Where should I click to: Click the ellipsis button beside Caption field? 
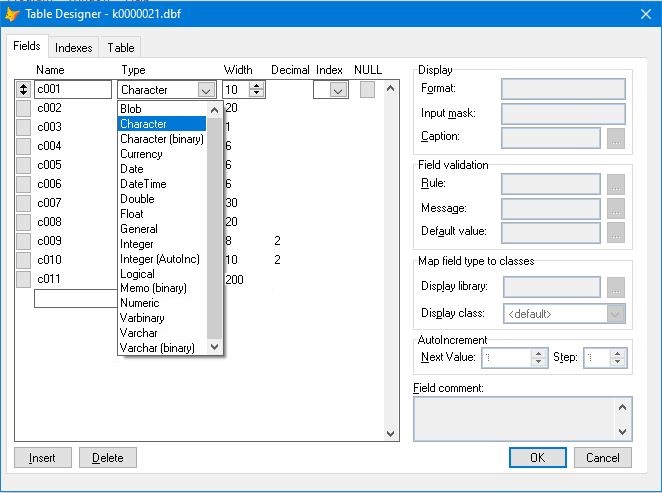pyautogui.click(x=617, y=138)
